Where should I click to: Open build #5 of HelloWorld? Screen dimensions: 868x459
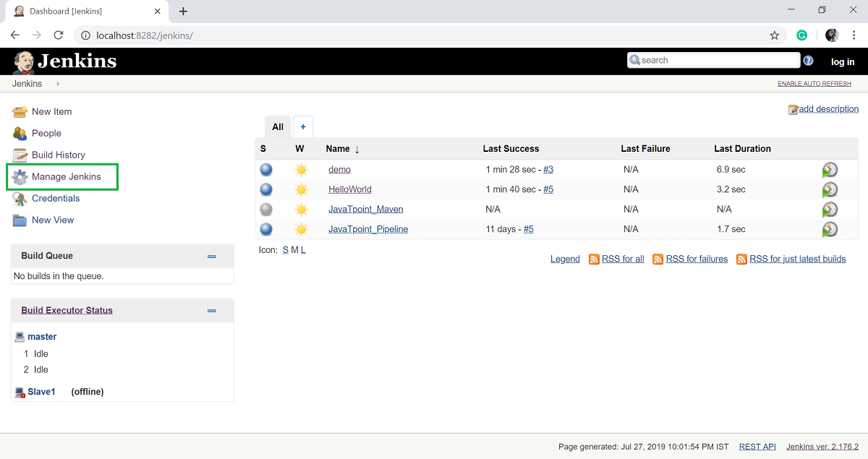click(548, 189)
